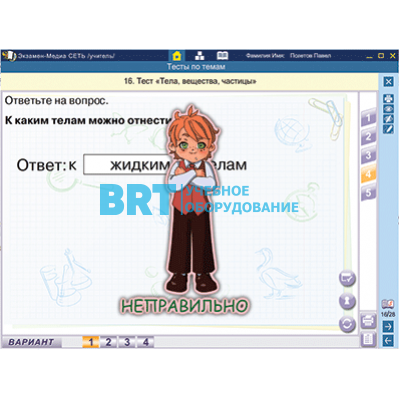The height and width of the screenshot is (400, 400).
Task: Reset the question with the round refresh button
Action: point(347,324)
